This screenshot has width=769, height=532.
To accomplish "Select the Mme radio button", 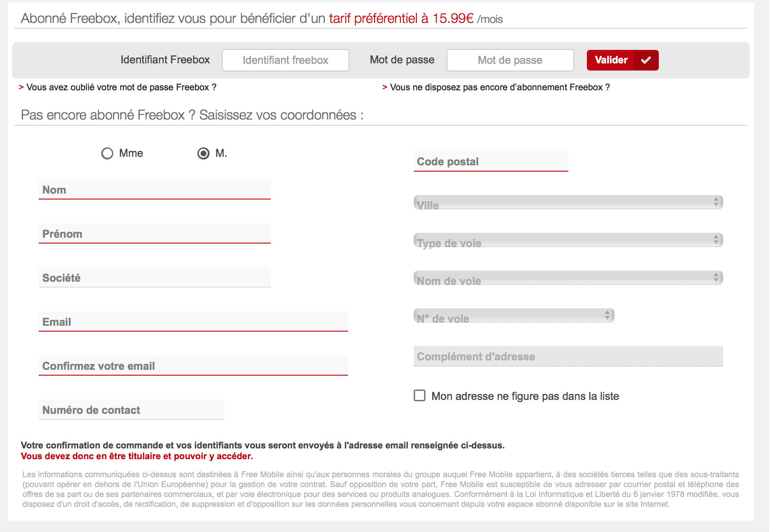I will [x=107, y=154].
